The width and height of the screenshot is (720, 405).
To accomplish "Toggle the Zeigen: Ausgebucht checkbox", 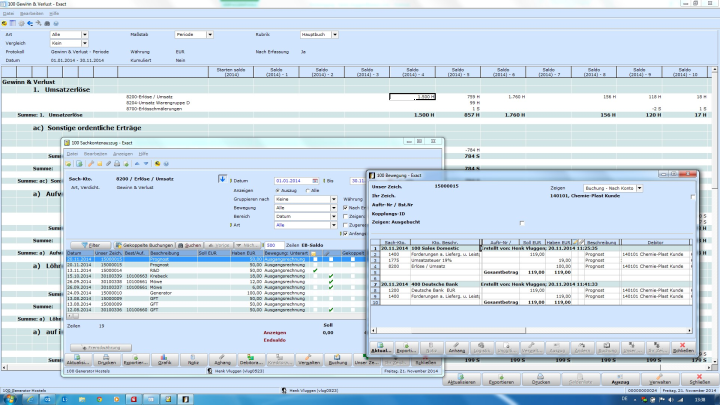I will click(x=522, y=222).
